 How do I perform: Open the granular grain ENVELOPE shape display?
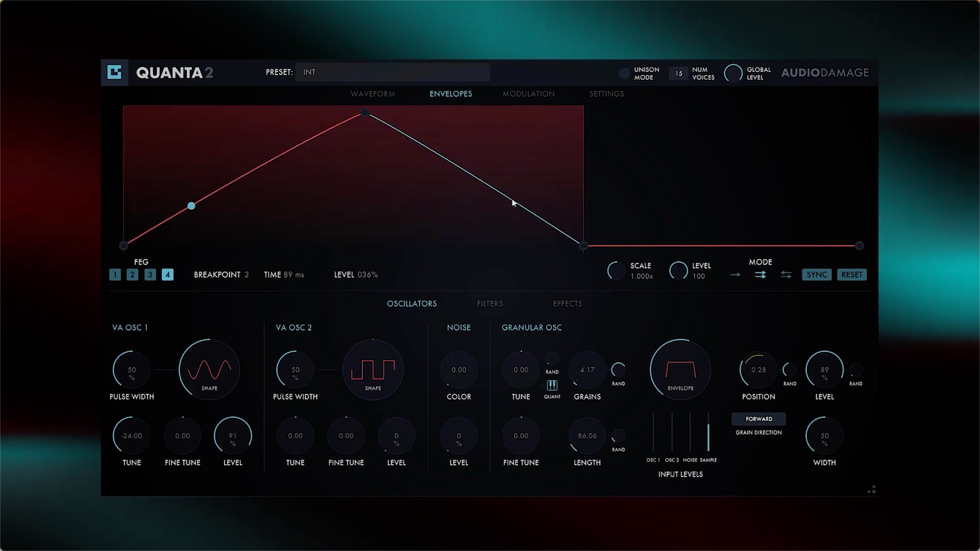point(679,369)
